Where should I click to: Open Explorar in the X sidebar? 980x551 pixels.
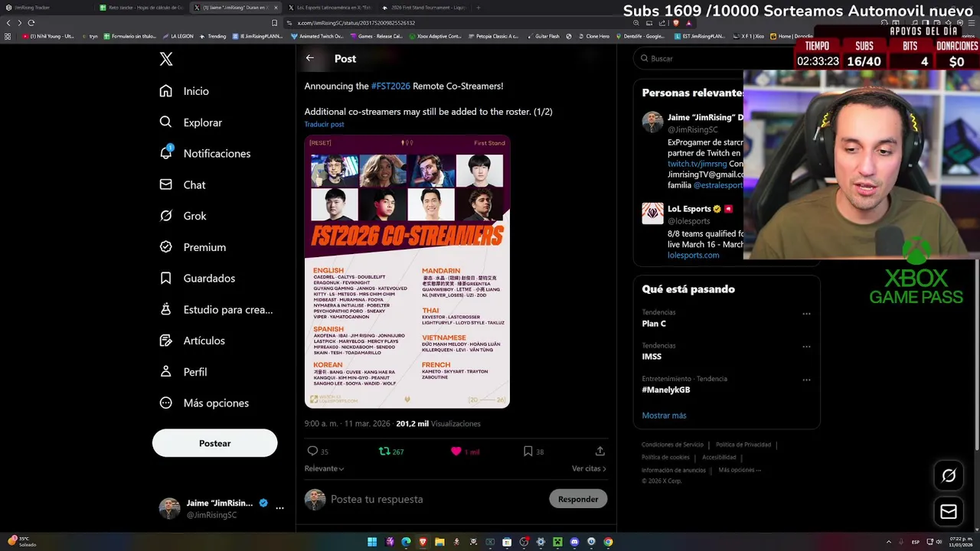(x=191, y=122)
